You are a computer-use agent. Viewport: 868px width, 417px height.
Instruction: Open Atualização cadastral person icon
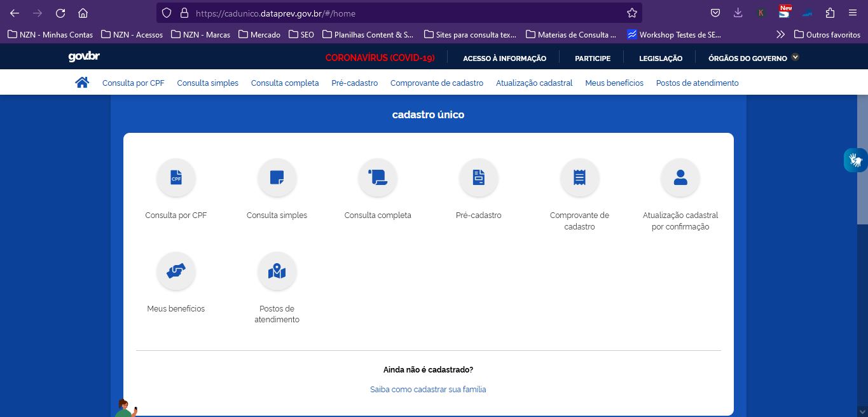tap(680, 178)
